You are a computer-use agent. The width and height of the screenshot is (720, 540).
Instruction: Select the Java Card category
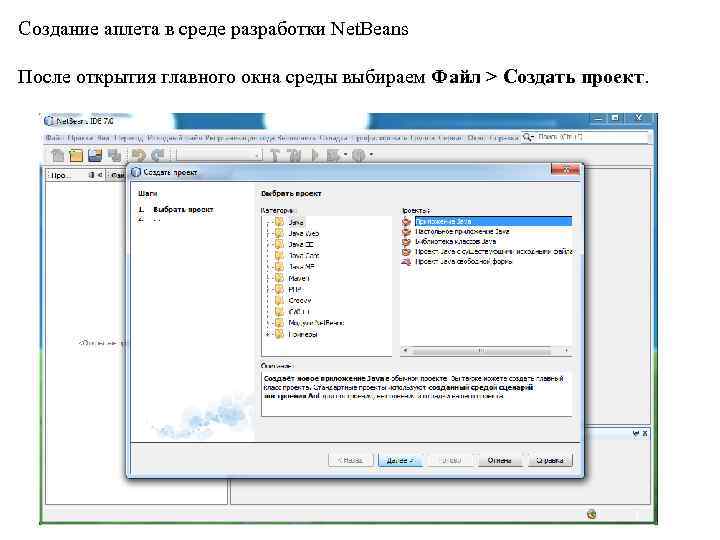pyautogui.click(x=304, y=256)
